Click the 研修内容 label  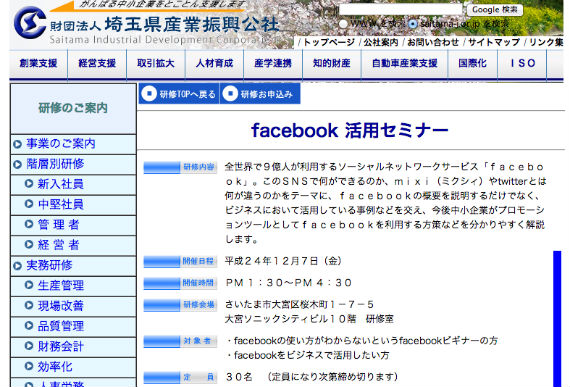click(x=180, y=168)
